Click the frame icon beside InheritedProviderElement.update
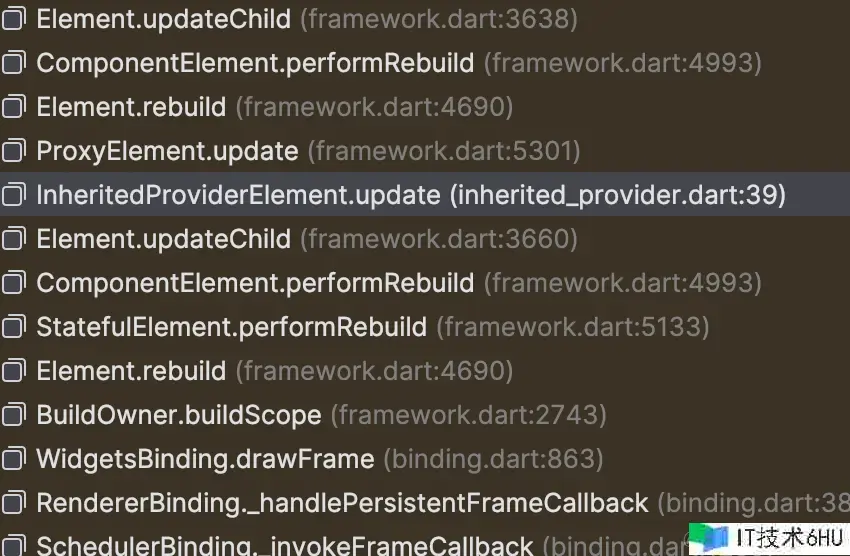Image resolution: width=850 pixels, height=556 pixels. point(13,196)
